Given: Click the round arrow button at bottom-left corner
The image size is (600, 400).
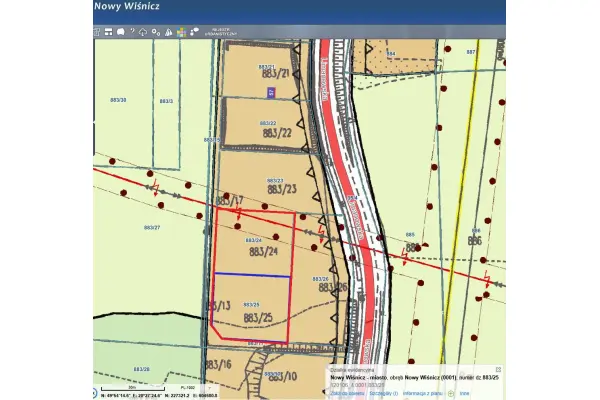Looking at the screenshot, I should 95,393.
